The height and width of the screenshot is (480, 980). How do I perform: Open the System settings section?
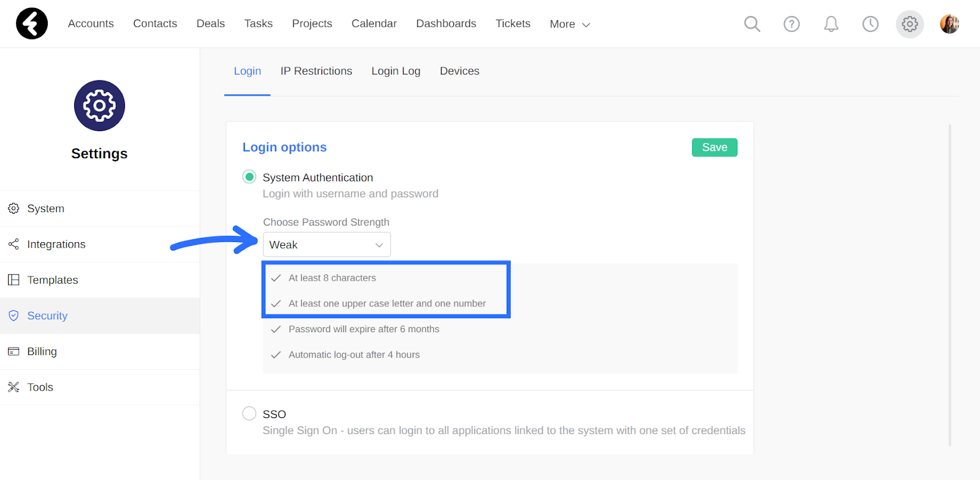[x=100, y=208]
